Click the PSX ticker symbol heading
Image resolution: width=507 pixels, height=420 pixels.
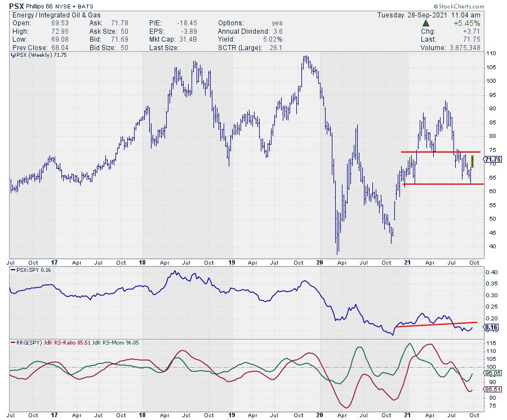click(x=16, y=6)
